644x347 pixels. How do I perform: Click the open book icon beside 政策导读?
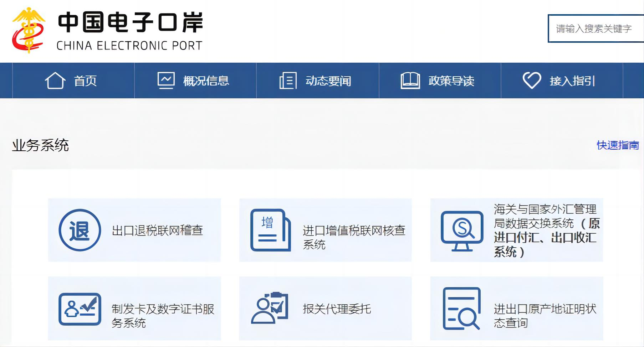(x=410, y=81)
